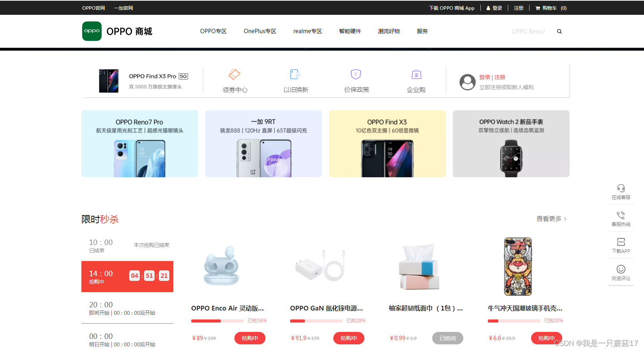
Task: Click the green OPPO logo icon
Action: pos(92,31)
